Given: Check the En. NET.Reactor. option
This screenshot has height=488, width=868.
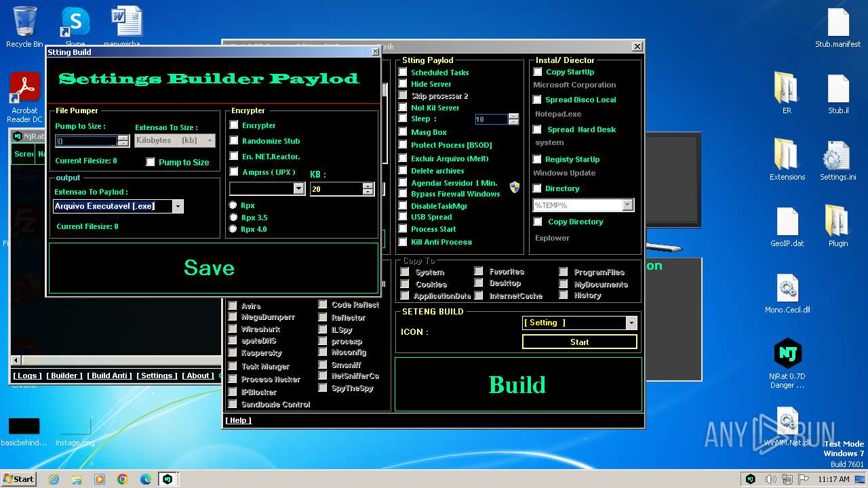Looking at the screenshot, I should [x=234, y=157].
